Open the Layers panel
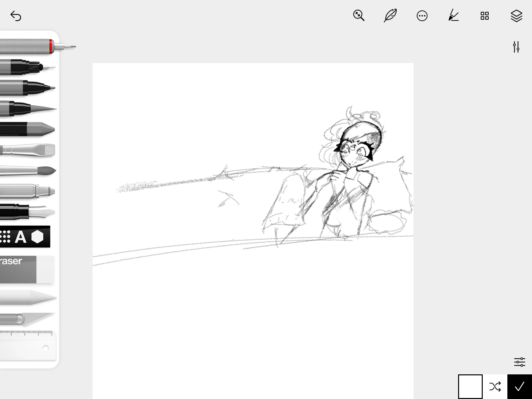This screenshot has height=399, width=532. click(x=516, y=16)
